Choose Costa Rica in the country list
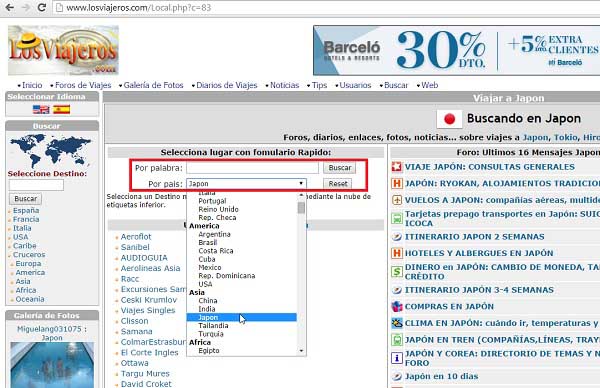Screen dimensions: 600x388 point(216,251)
